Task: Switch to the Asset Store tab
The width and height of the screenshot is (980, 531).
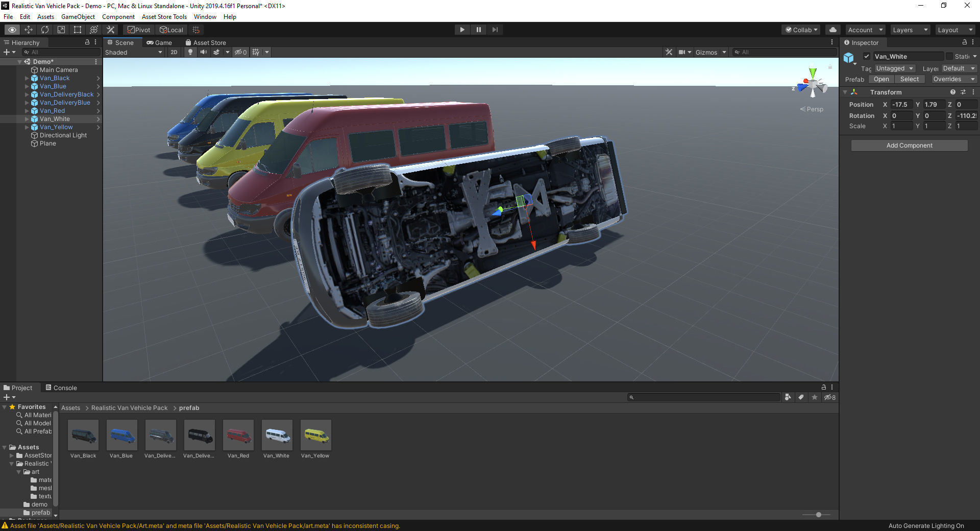Action: (206, 42)
